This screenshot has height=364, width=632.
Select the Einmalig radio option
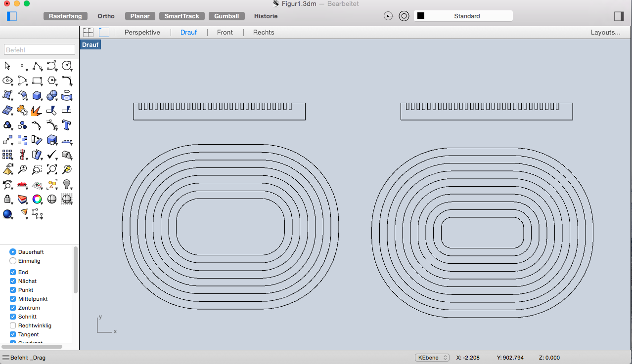click(13, 261)
